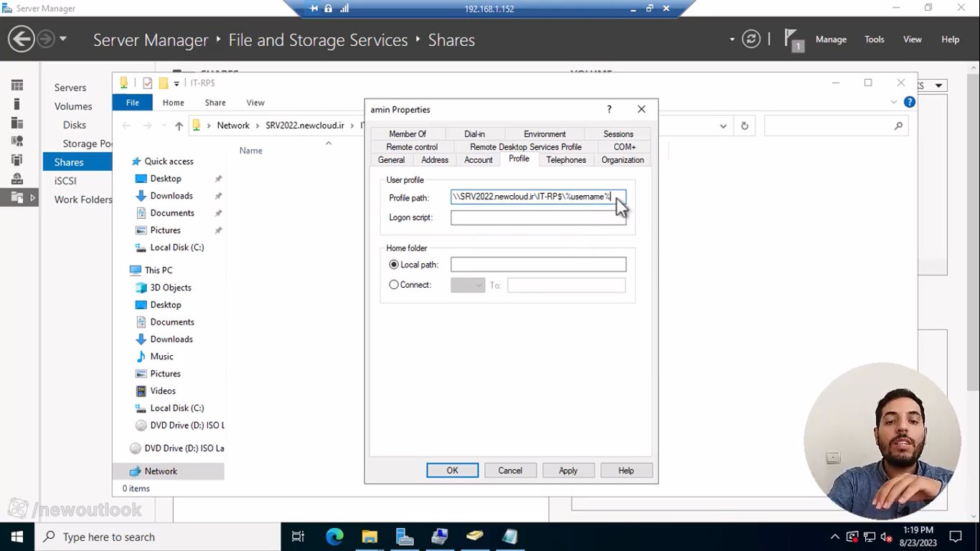Select Network in Explorer navigation pane
This screenshot has width=980, height=551.
pyautogui.click(x=161, y=471)
